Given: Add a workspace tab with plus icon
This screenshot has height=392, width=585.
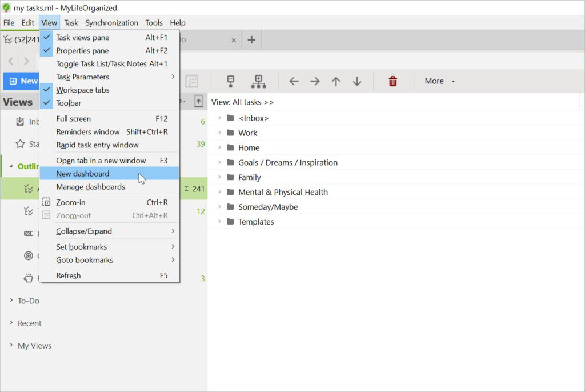Looking at the screenshot, I should (x=251, y=40).
